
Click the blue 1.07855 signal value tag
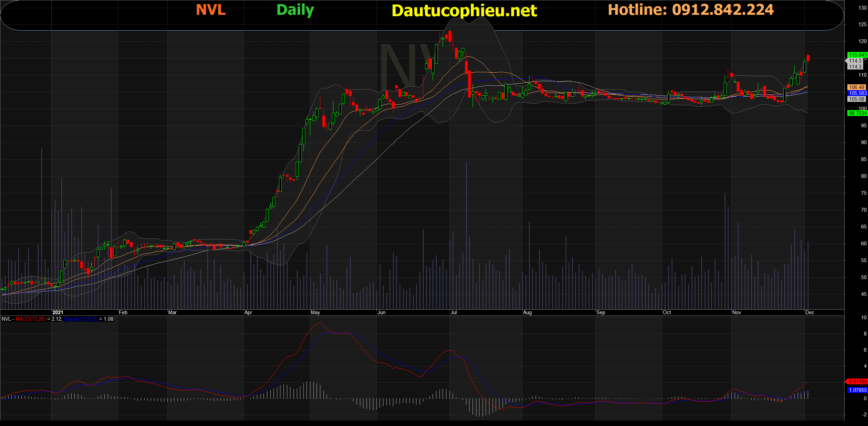point(857,390)
